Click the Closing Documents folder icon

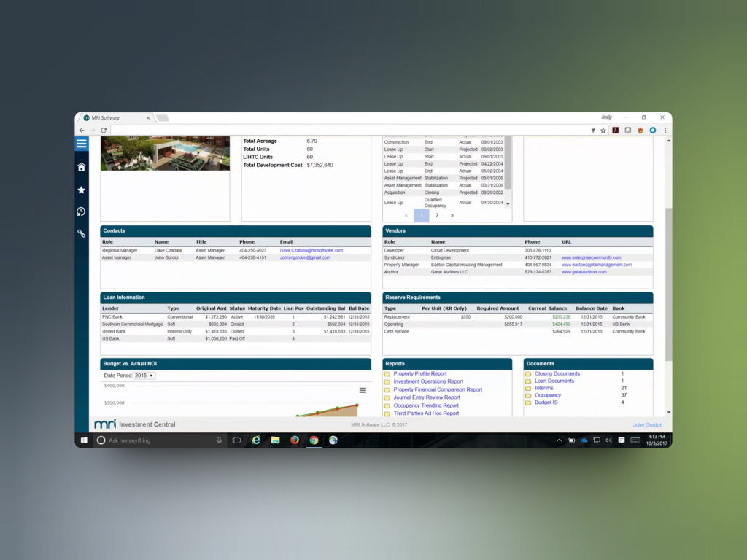pyautogui.click(x=527, y=374)
